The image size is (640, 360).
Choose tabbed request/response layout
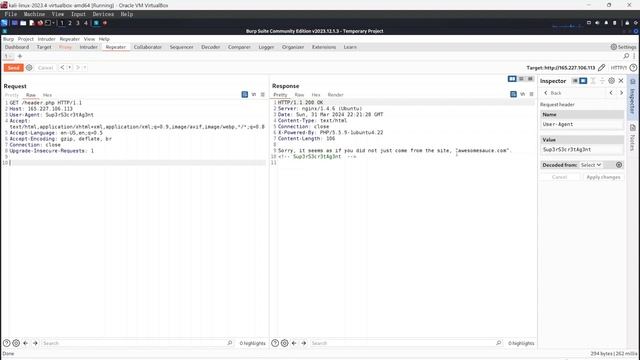tap(530, 79)
